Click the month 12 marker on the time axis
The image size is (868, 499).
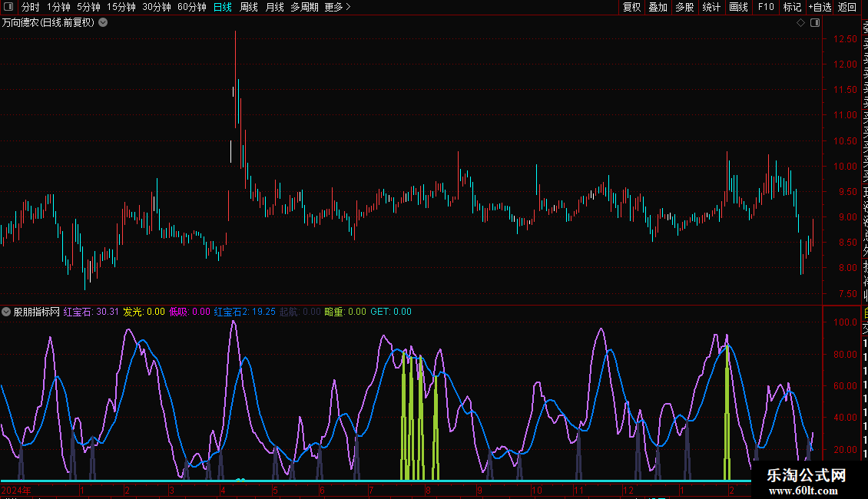click(x=628, y=491)
